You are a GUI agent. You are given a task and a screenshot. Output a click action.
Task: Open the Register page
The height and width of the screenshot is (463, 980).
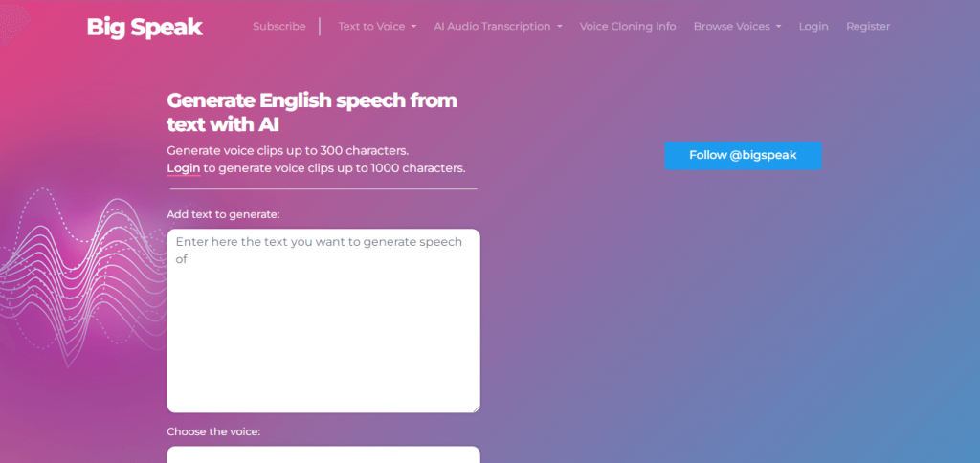867,26
